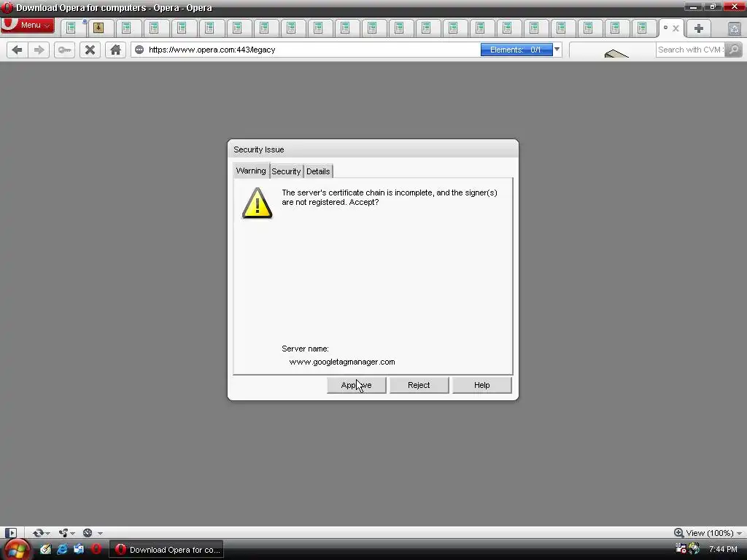Toggle the side panel from the status bar
747x560 pixels.
[10, 533]
